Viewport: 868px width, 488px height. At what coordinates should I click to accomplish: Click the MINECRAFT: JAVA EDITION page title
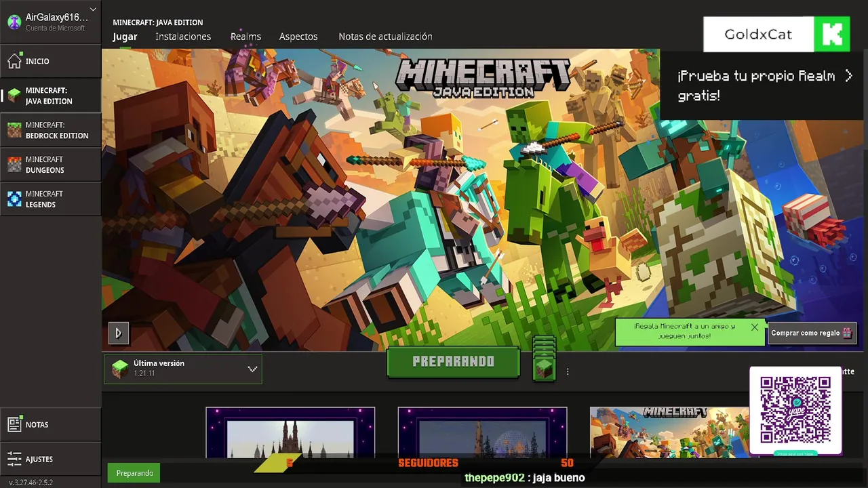tap(158, 22)
